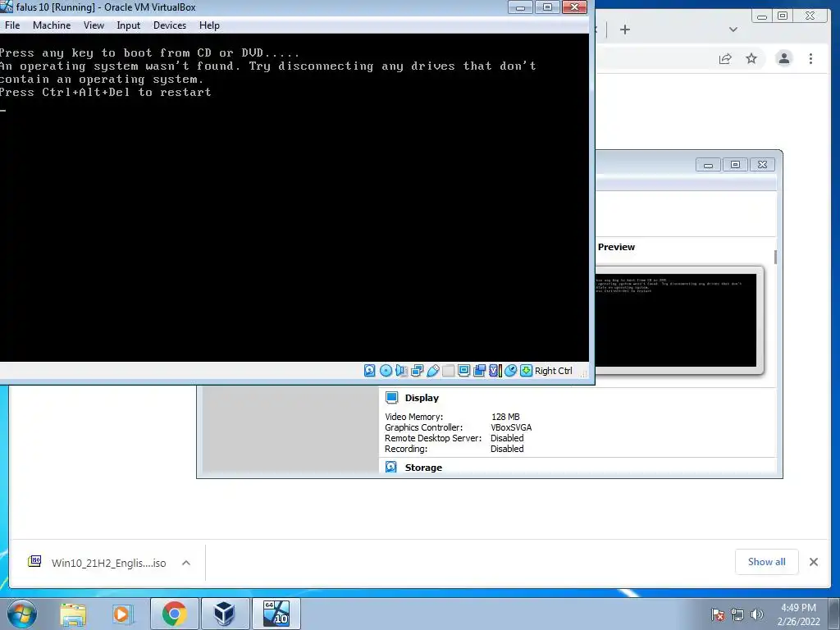Viewport: 840px width, 630px height.
Task: Open the Machine menu
Action: coord(52,25)
